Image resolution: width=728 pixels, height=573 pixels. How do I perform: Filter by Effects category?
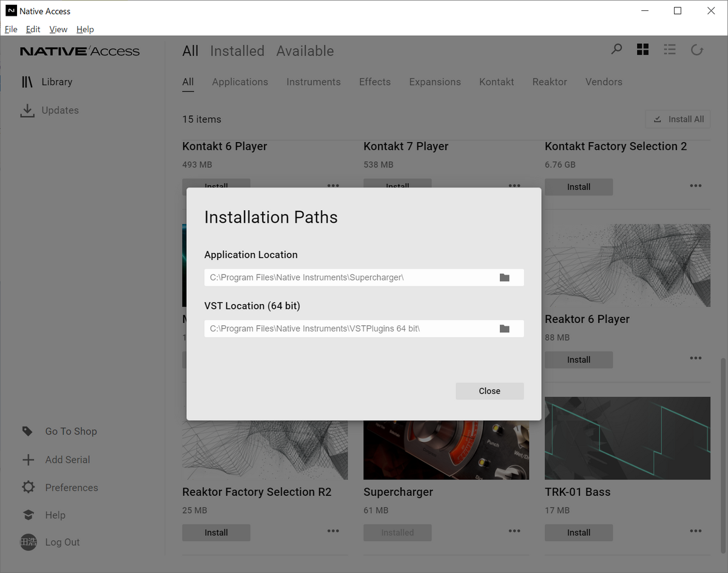point(375,82)
